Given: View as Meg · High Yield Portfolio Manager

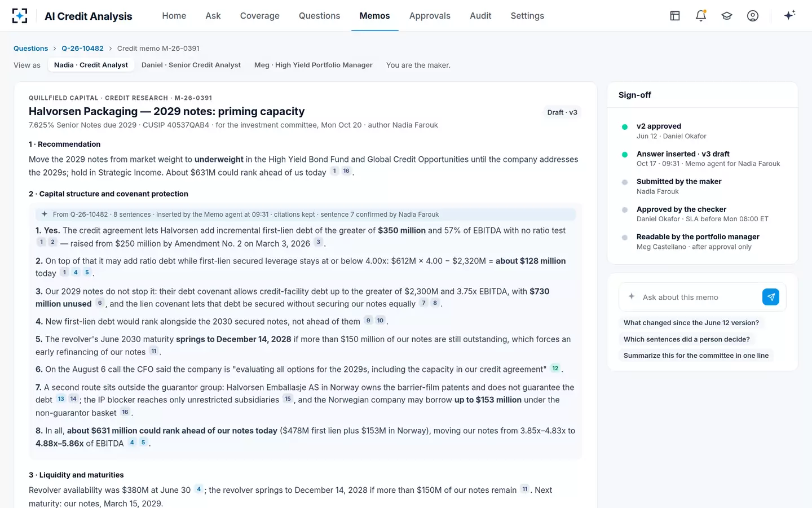Looking at the screenshot, I should pos(314,65).
